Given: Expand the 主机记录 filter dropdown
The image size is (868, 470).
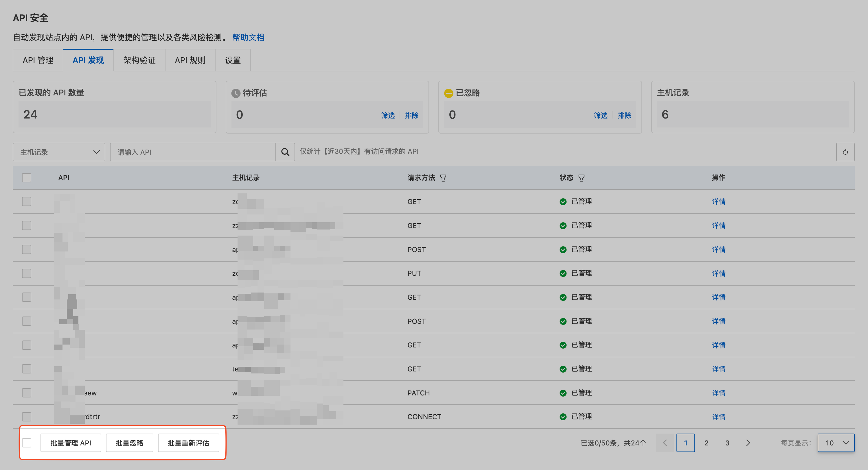Looking at the screenshot, I should [x=59, y=152].
